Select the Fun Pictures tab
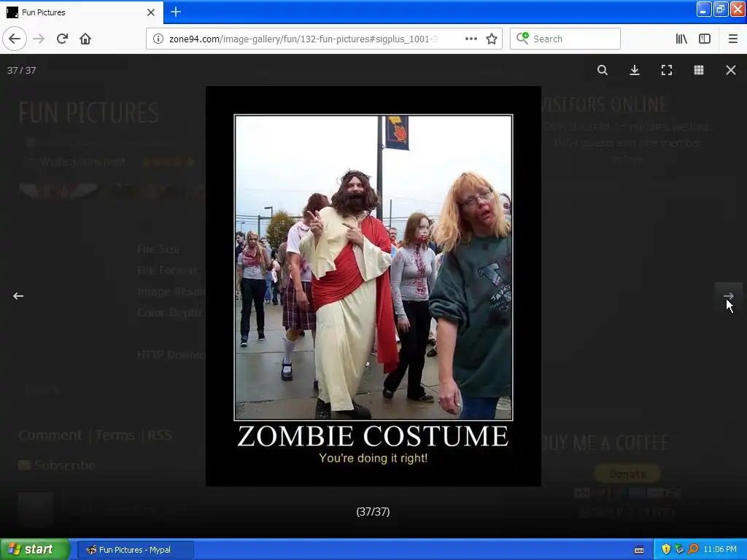The image size is (747, 560). tap(81, 12)
